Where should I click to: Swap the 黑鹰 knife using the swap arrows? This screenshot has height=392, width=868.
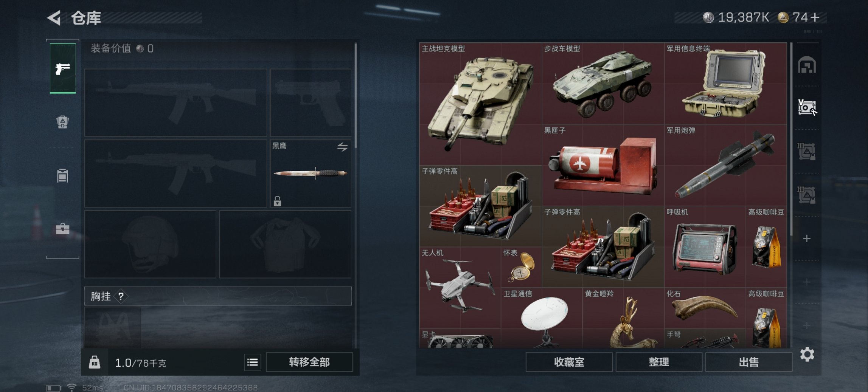[342, 147]
